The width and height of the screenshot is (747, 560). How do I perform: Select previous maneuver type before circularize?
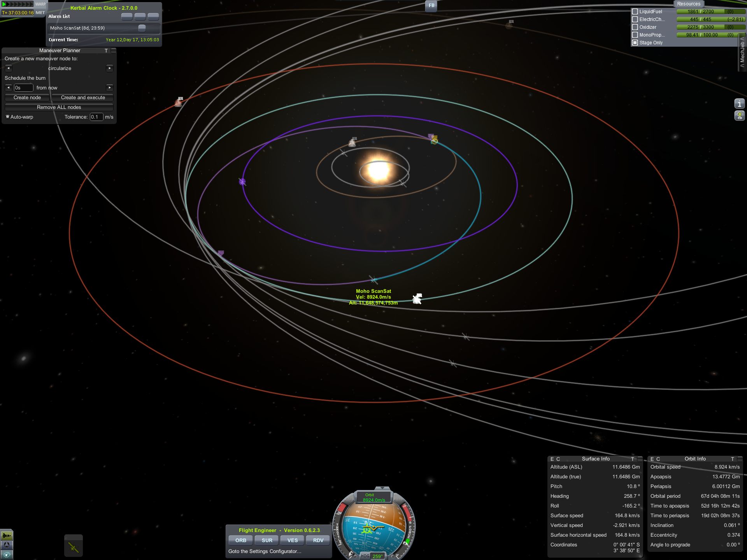[9, 68]
